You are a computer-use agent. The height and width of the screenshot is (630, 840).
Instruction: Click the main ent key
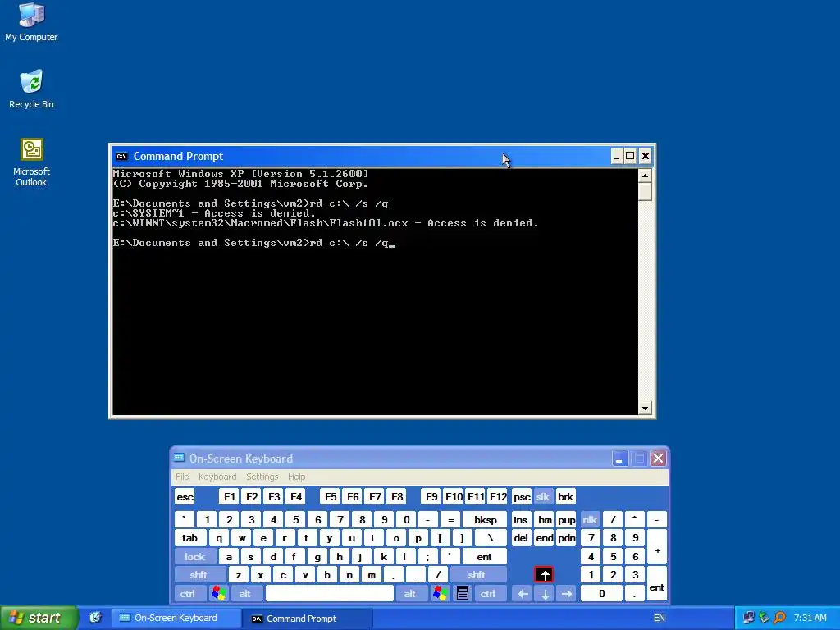point(484,557)
